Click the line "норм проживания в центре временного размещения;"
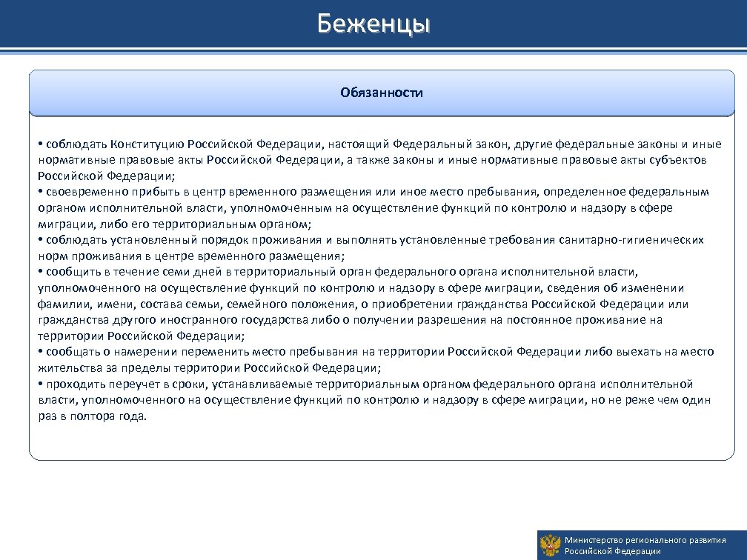 tap(191, 256)
